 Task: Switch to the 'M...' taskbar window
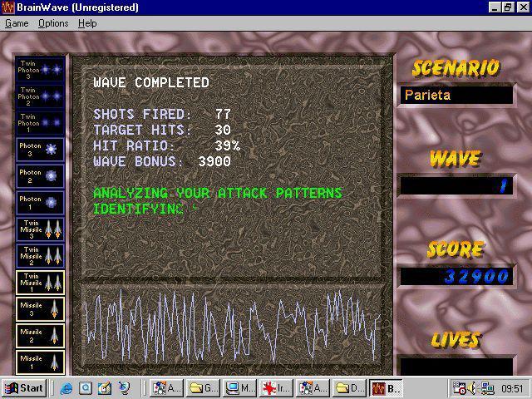click(240, 388)
